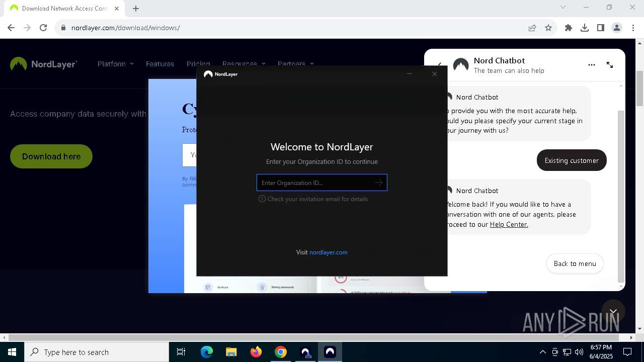The width and height of the screenshot is (644, 362).
Task: Click the taskbar search box
Action: coord(97,352)
